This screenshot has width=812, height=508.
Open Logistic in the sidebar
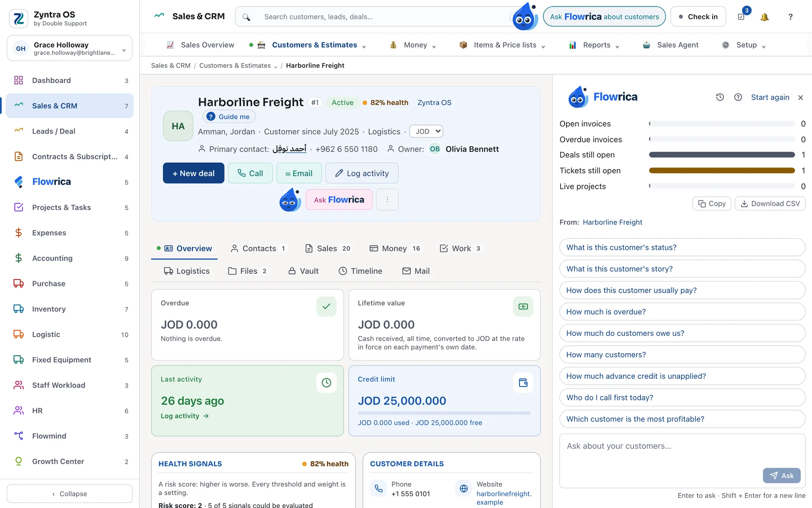[x=69, y=334]
